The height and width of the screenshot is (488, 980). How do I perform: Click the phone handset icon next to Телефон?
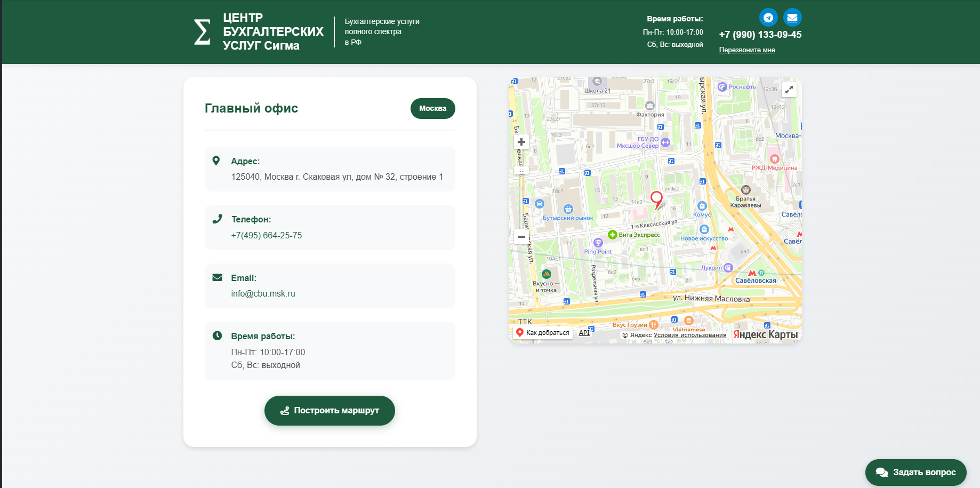point(217,219)
